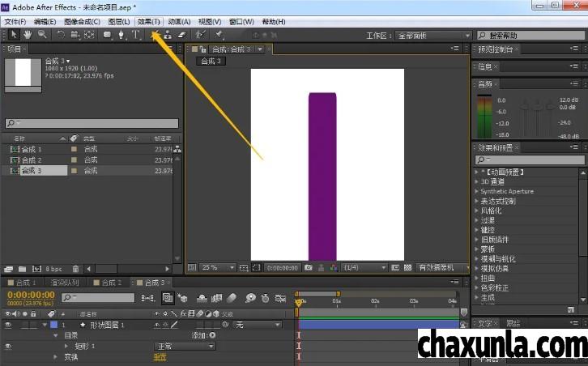Switch to the 合成 1 timeline tab
This screenshot has width=588, height=366.
pyautogui.click(x=26, y=283)
